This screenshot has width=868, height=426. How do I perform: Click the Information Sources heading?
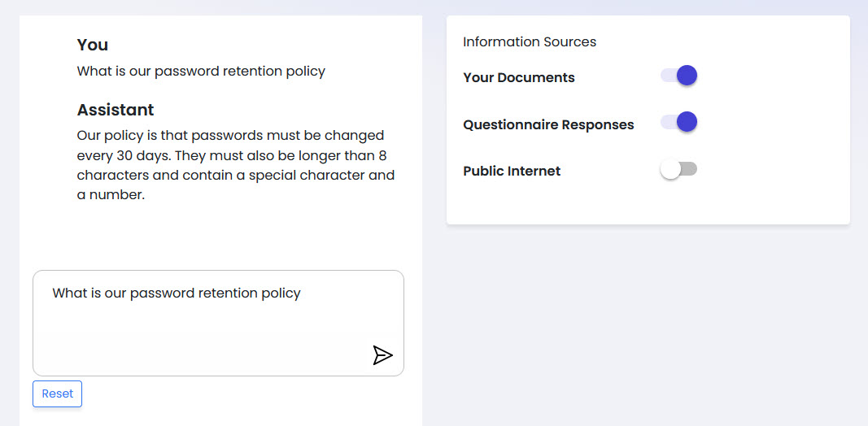coord(529,42)
